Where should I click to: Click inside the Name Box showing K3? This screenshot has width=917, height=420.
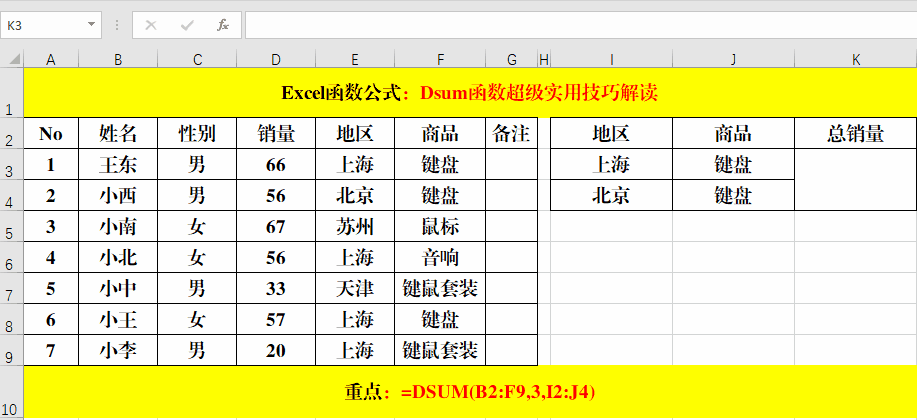45,25
